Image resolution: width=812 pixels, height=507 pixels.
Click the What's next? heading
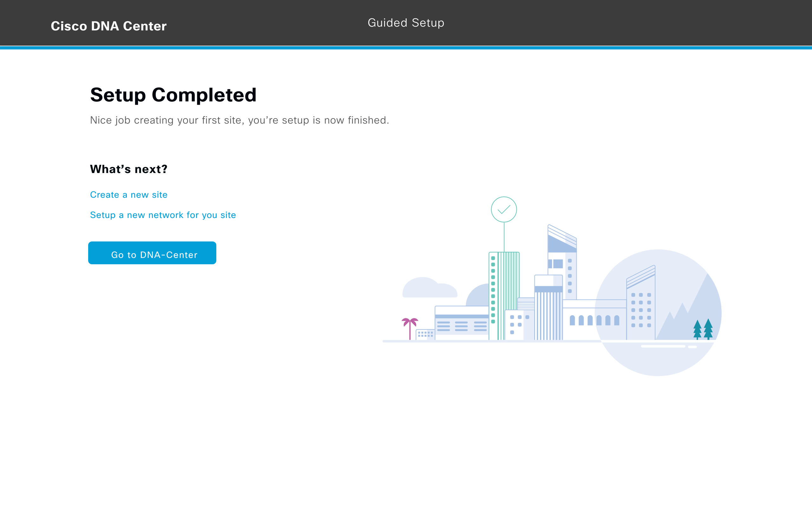click(x=128, y=169)
